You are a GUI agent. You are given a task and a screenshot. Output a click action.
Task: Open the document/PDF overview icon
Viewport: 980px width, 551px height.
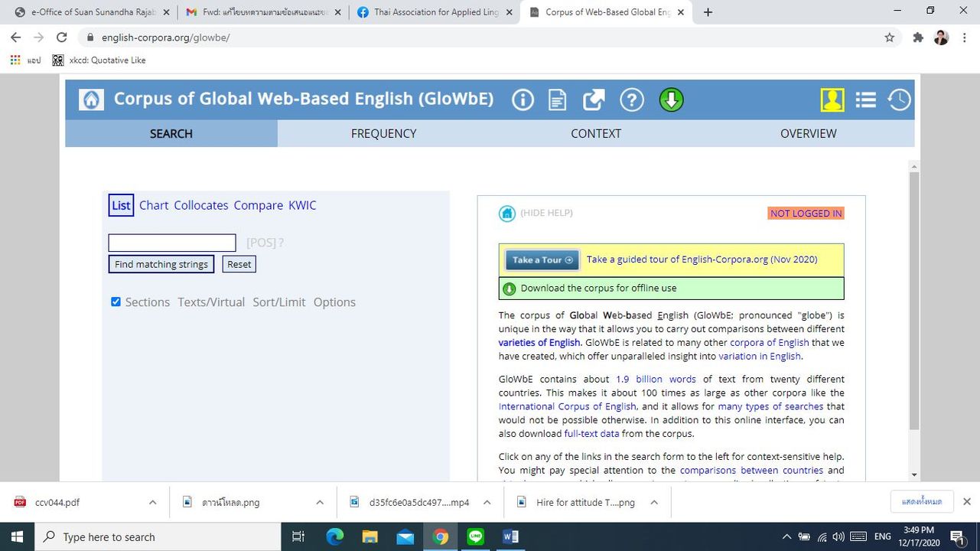pyautogui.click(x=558, y=99)
